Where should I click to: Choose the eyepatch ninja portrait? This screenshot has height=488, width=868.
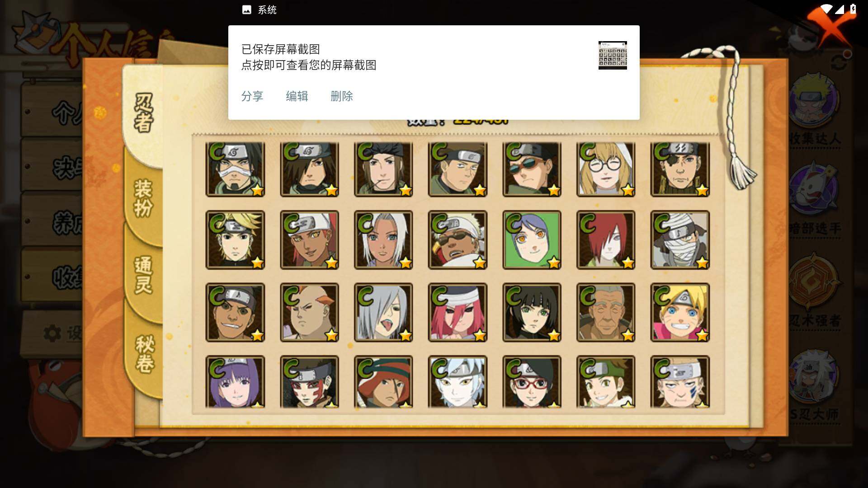[680, 169]
